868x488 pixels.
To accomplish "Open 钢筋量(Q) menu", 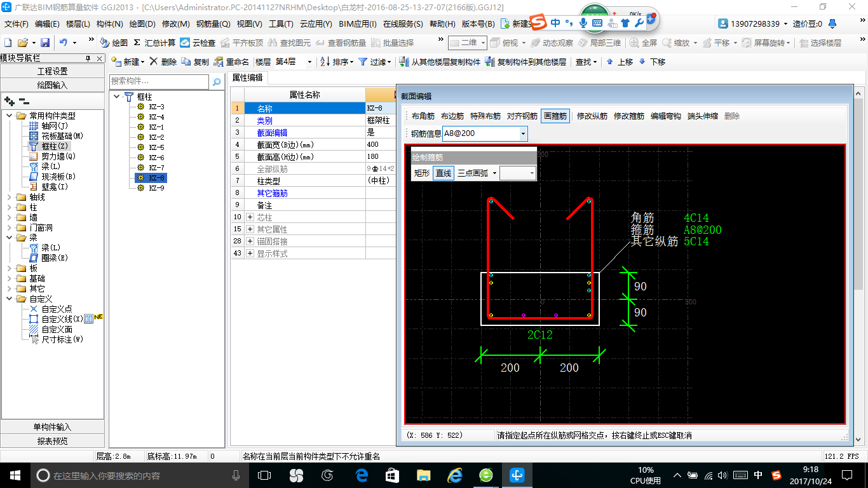I will [213, 24].
